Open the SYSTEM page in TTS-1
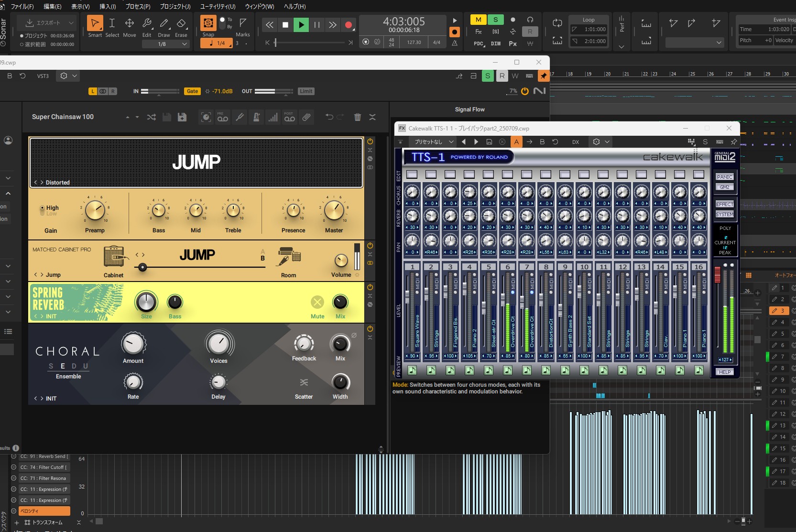This screenshot has height=532, width=796. click(x=724, y=214)
